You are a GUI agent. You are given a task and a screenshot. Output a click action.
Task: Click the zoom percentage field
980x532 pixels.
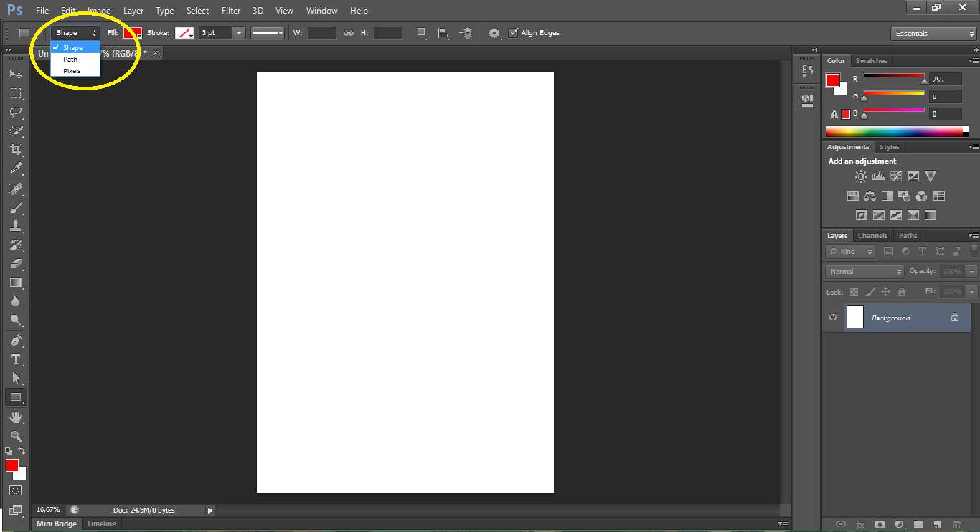point(49,509)
